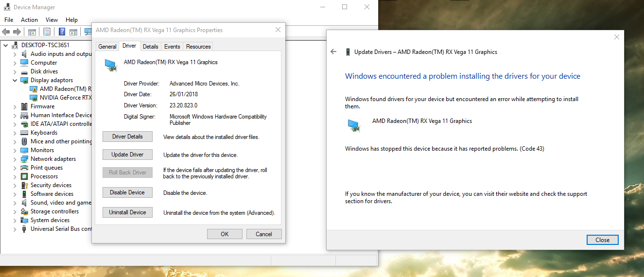Click the Disable Device button
Screen dimensions: 644x277
point(127,192)
